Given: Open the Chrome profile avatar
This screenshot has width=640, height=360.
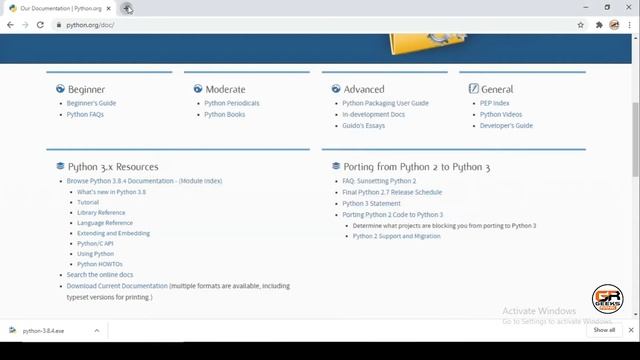Looking at the screenshot, I should pos(614,25).
